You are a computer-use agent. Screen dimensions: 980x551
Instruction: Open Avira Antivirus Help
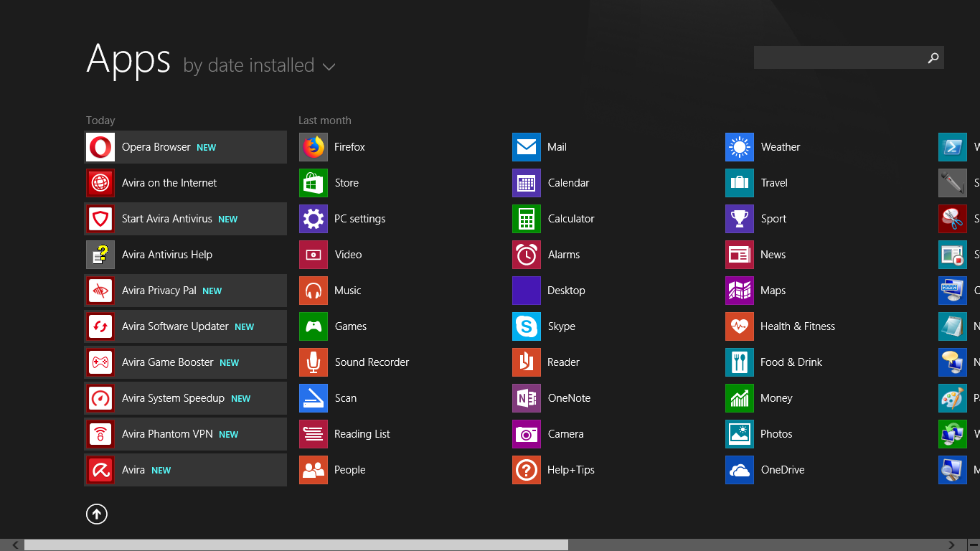coord(186,255)
